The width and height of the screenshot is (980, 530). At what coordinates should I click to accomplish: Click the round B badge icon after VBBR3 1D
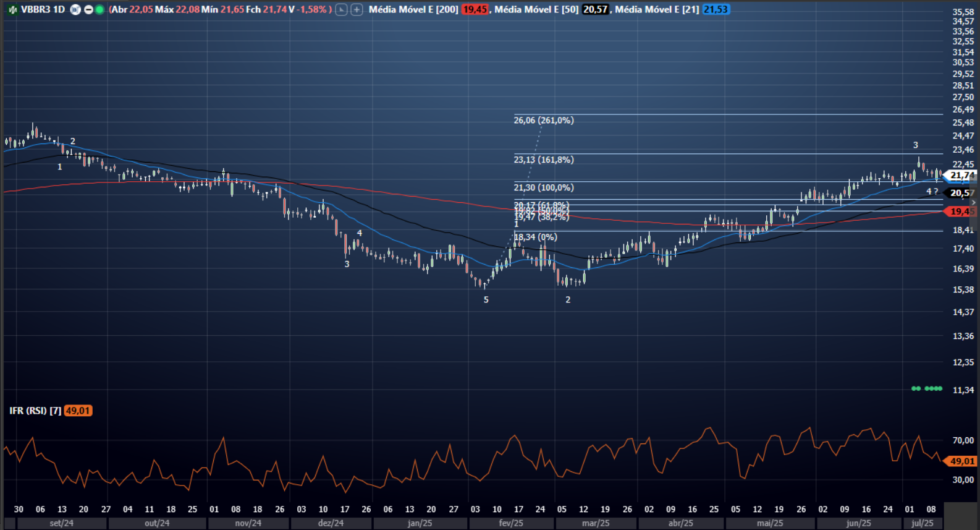point(75,10)
